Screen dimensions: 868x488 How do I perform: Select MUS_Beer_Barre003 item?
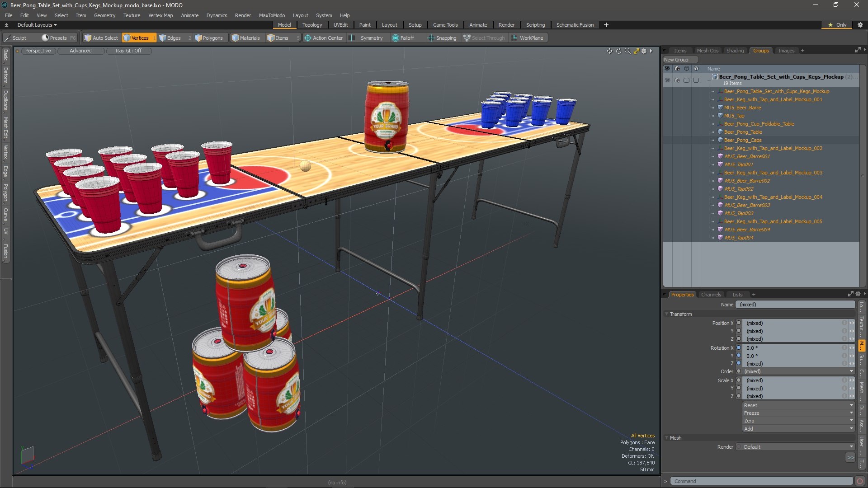[x=747, y=205]
